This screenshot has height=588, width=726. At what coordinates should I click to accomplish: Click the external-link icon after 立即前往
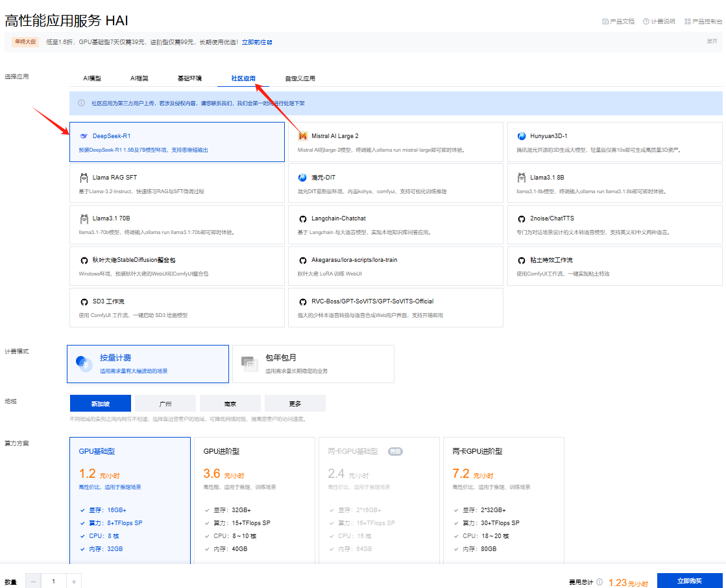click(x=270, y=42)
